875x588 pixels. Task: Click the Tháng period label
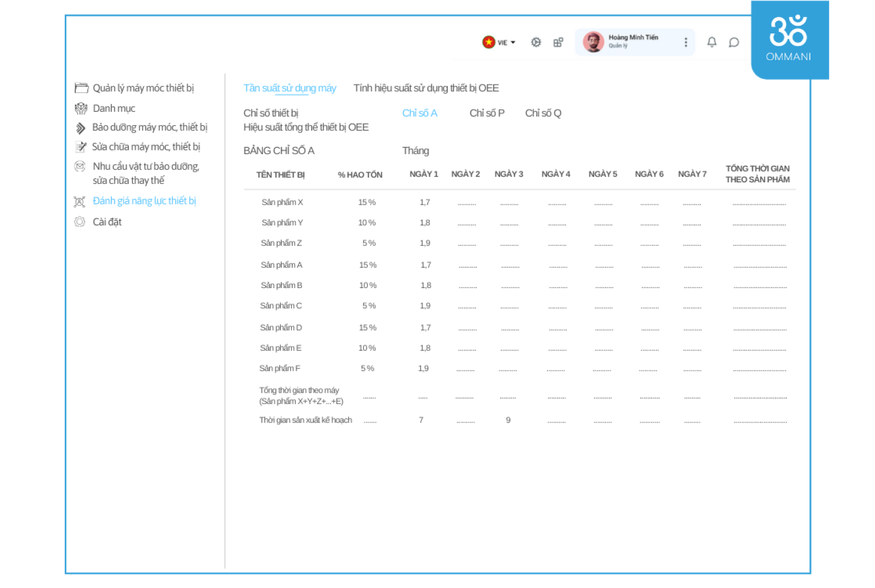point(415,151)
